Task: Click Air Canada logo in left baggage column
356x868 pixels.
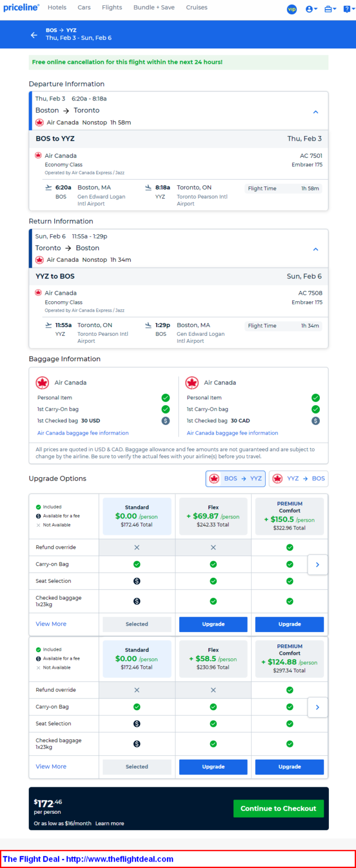Action: 42,382
